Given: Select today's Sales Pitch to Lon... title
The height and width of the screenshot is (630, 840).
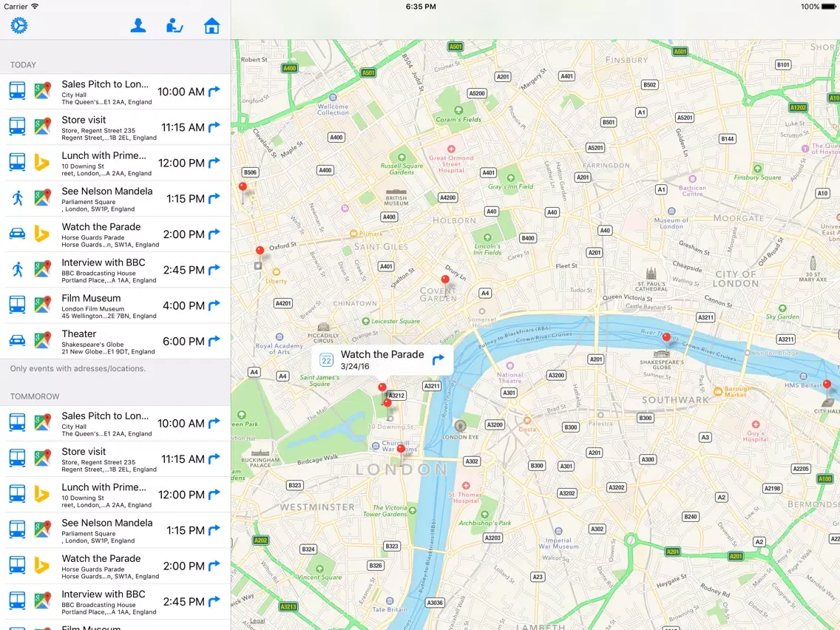Looking at the screenshot, I should coord(105,84).
